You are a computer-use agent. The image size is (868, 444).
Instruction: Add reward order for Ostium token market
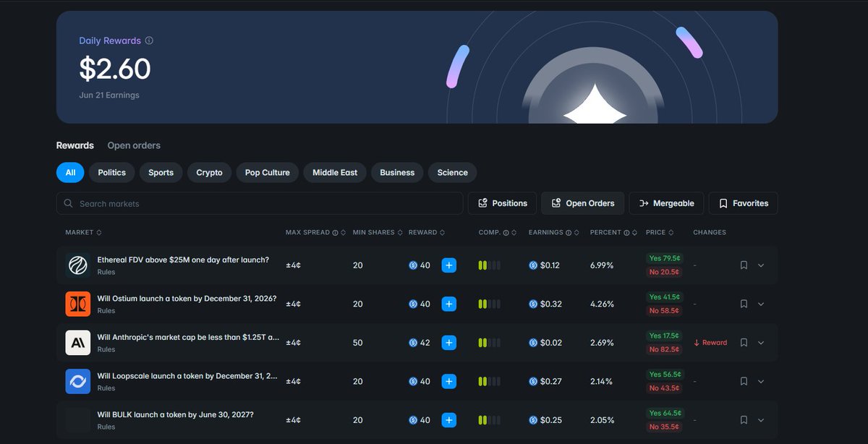pyautogui.click(x=449, y=304)
